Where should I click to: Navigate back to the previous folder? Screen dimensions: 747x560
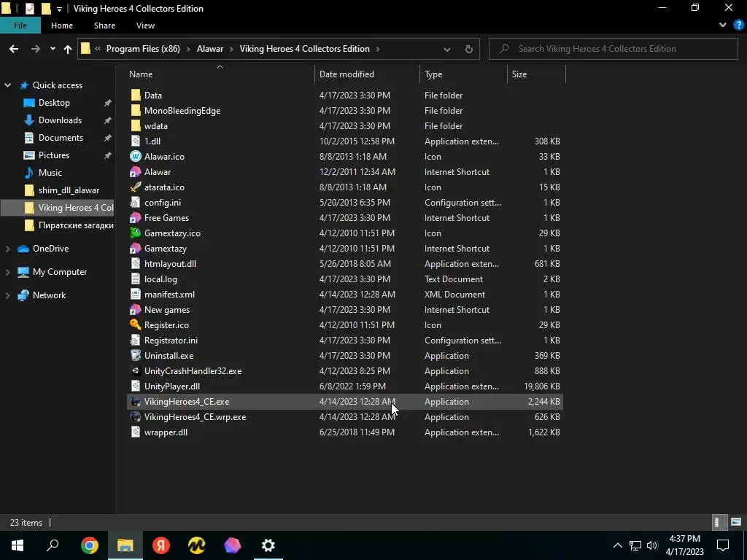pos(14,49)
